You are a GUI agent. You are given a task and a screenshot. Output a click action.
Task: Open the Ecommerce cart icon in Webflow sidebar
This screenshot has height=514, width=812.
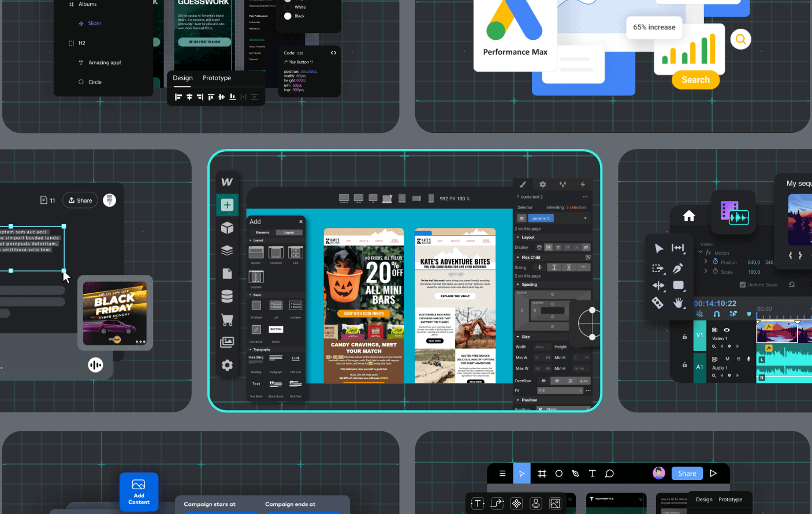tap(227, 319)
